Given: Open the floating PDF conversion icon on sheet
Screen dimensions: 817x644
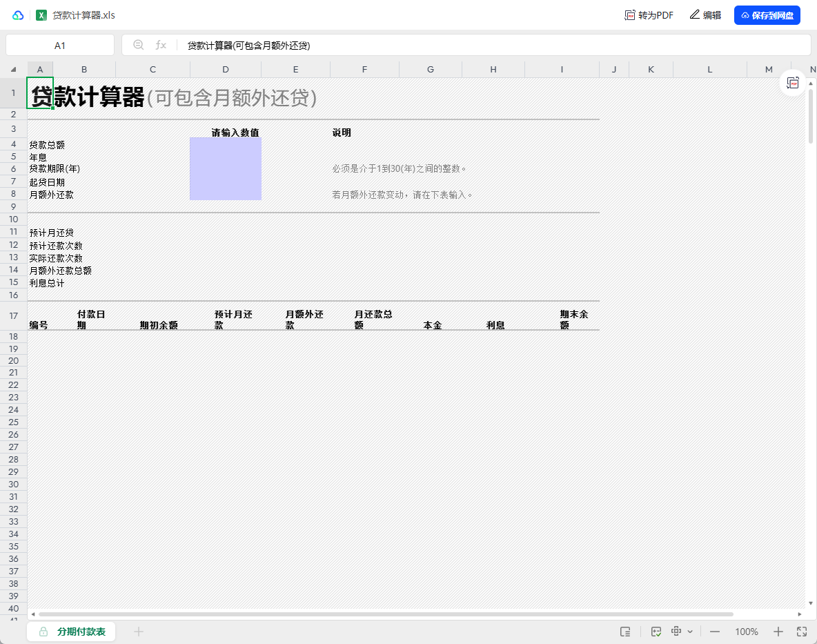Looking at the screenshot, I should pyautogui.click(x=793, y=82).
